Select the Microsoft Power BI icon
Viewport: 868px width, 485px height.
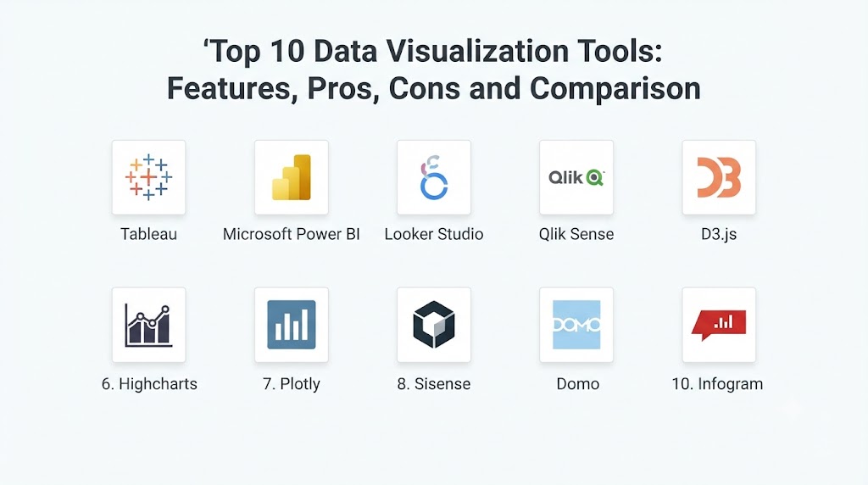pyautogui.click(x=292, y=177)
